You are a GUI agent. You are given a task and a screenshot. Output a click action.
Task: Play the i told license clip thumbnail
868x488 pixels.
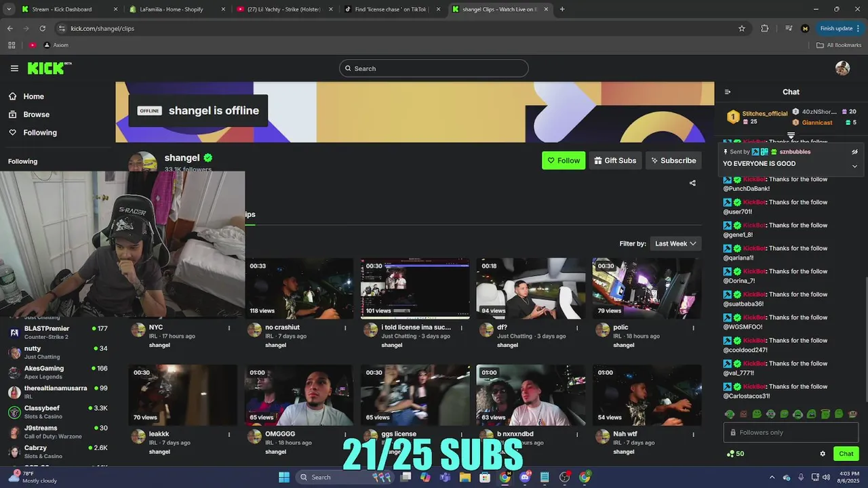tap(415, 288)
